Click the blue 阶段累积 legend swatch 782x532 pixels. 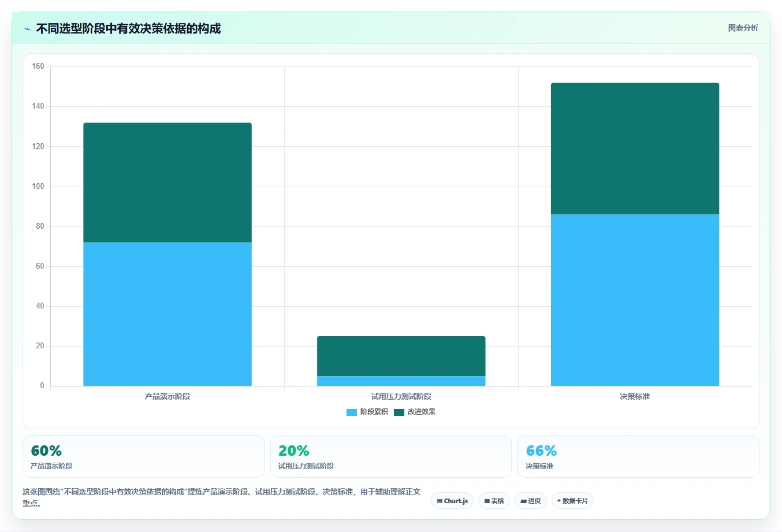pos(352,412)
